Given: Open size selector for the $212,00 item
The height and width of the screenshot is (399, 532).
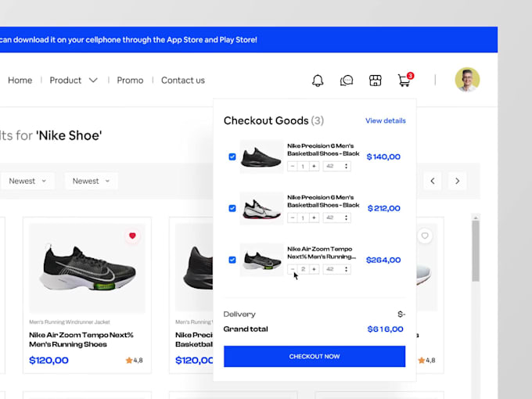Looking at the screenshot, I should (336, 217).
